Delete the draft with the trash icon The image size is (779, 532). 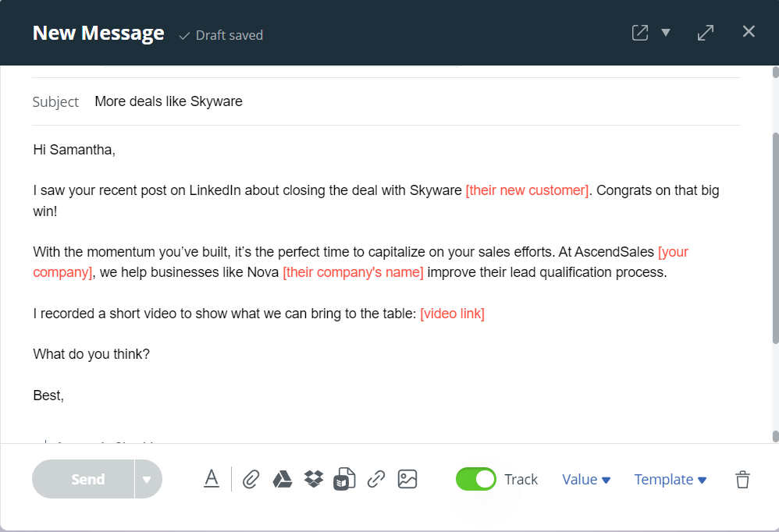pos(743,480)
